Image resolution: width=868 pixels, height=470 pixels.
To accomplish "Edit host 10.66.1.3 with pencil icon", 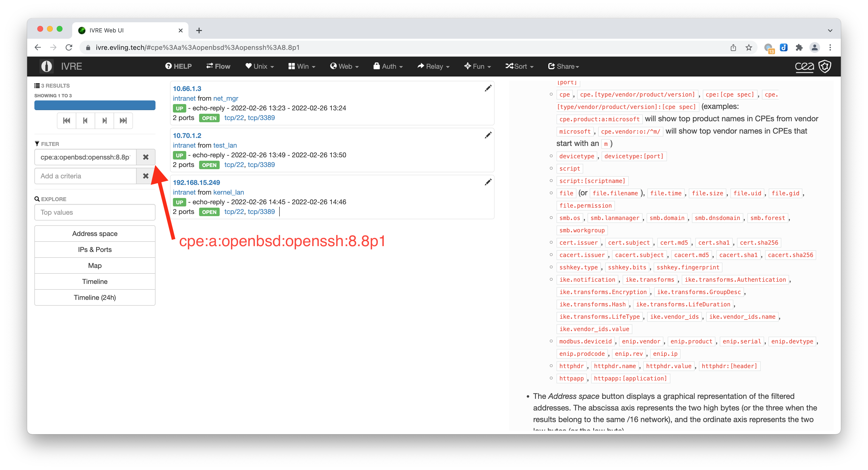I will click(488, 88).
